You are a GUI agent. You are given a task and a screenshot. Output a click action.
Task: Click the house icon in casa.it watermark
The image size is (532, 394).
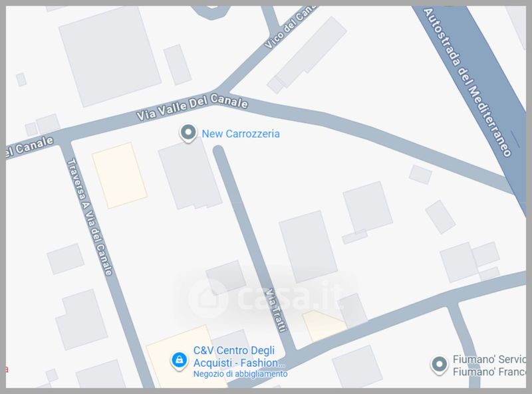207,298
